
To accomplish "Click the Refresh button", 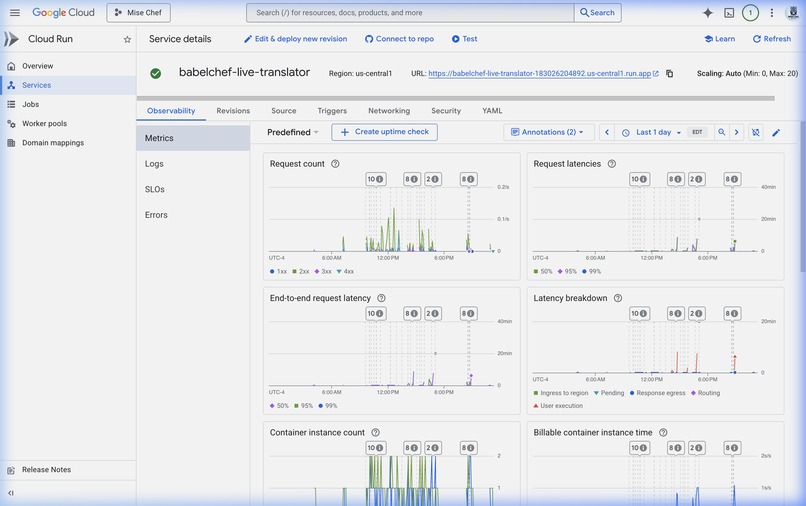I will tap(772, 39).
